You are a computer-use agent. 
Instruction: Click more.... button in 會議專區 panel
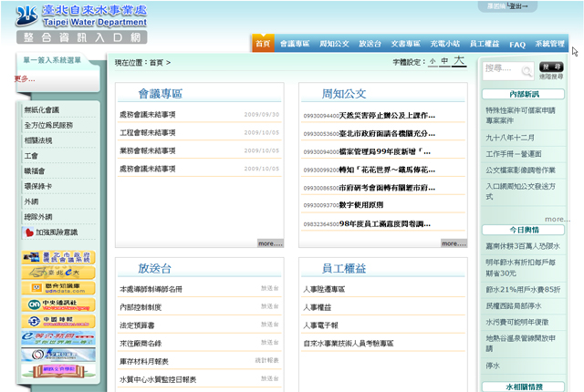pyautogui.click(x=270, y=243)
